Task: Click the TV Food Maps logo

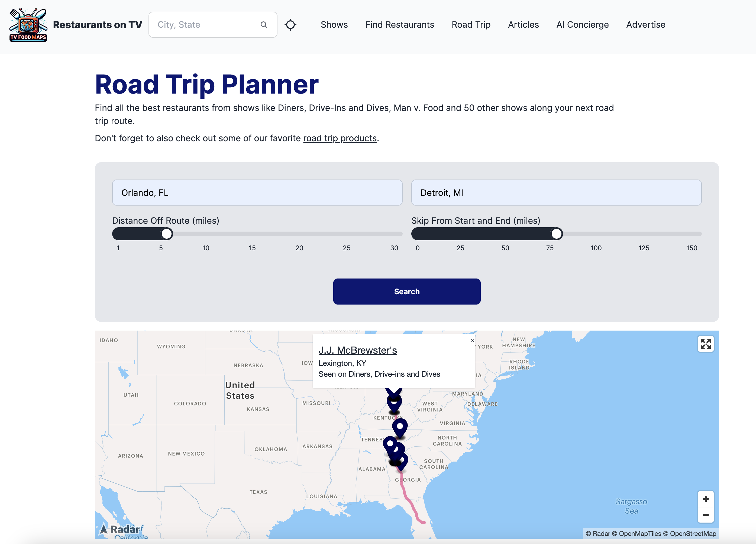Action: point(28,25)
